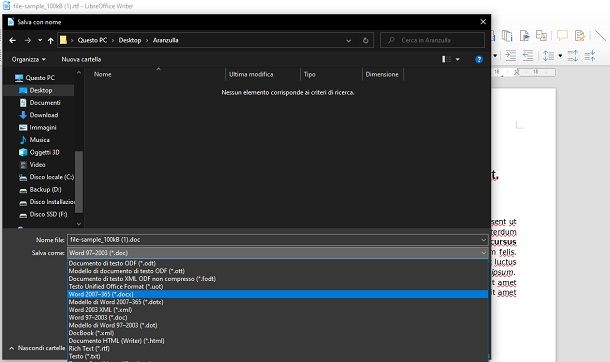
Task: Click 'Desktop' in the breadcrumb path
Action: coord(130,40)
